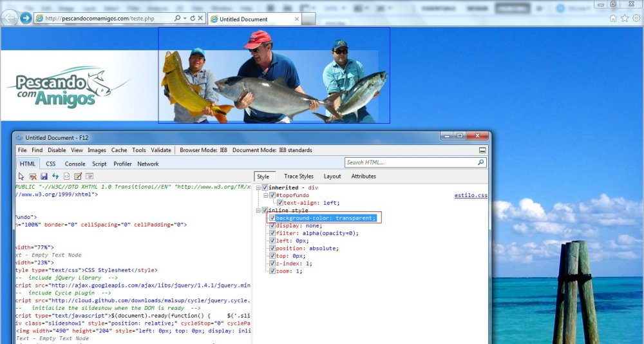Toggle the background-color: transparent checkbox
Viewport: 644px width, 344px height.
[x=272, y=218]
